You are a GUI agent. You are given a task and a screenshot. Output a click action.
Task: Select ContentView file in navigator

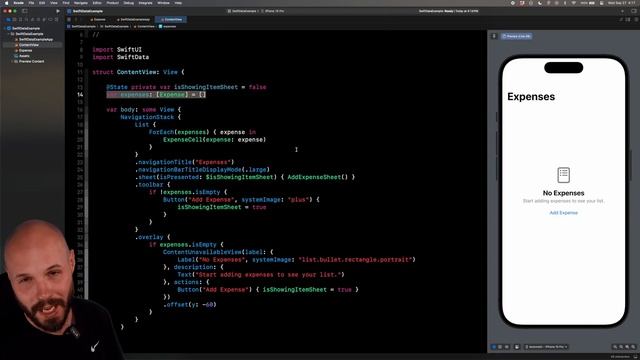(29, 45)
